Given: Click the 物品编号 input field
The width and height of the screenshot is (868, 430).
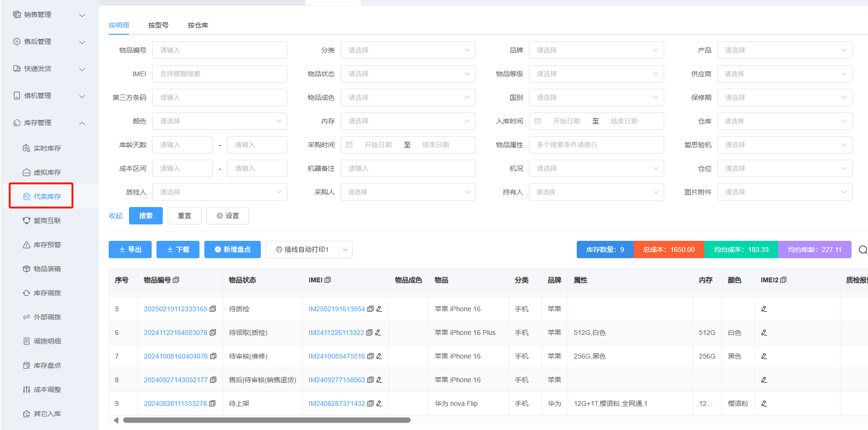Looking at the screenshot, I should coord(219,50).
